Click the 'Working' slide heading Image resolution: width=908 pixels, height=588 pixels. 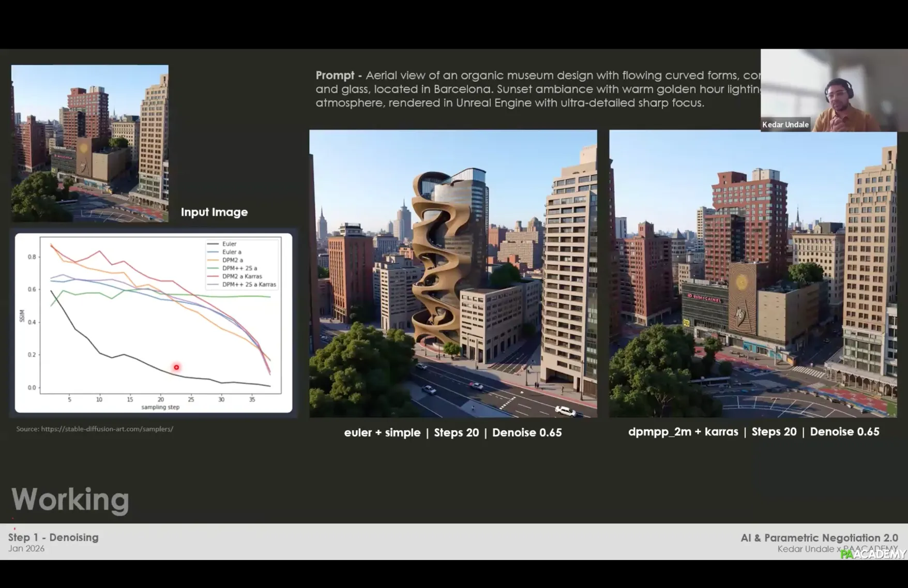pyautogui.click(x=70, y=499)
